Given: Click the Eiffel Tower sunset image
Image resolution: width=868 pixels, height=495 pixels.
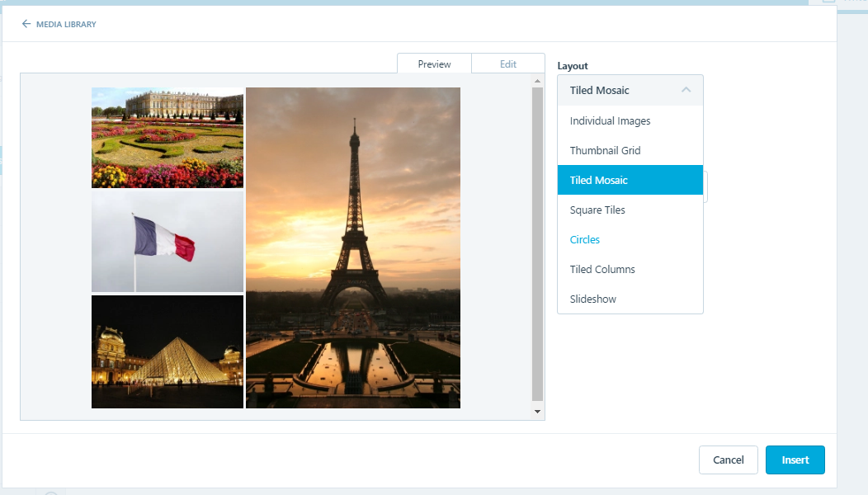Looking at the screenshot, I should click(353, 247).
